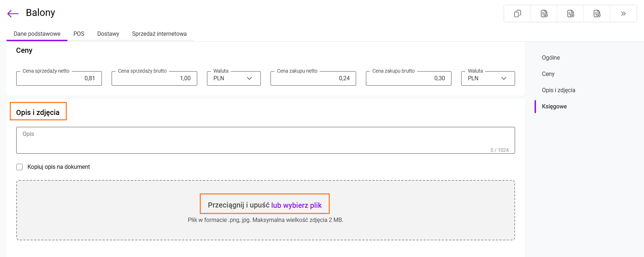Screen dimensions: 644x257
Task: Open Waluta dropdown next to Cena zakupu brutto
Action: click(x=488, y=78)
